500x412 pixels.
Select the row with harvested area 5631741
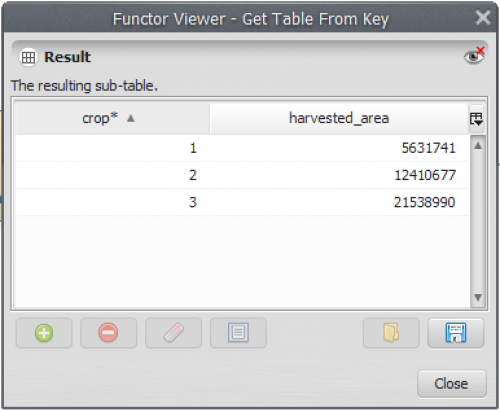[242, 148]
